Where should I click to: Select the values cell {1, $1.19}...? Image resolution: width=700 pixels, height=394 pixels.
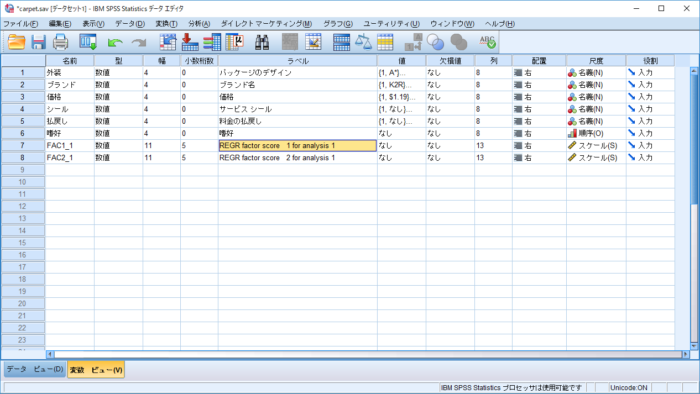pyautogui.click(x=401, y=96)
